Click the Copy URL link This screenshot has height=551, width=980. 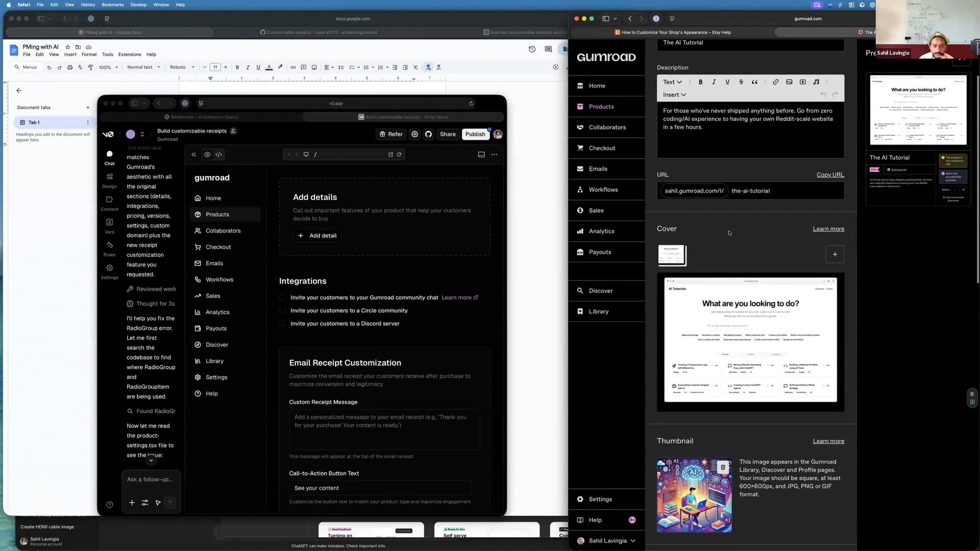[x=830, y=174]
